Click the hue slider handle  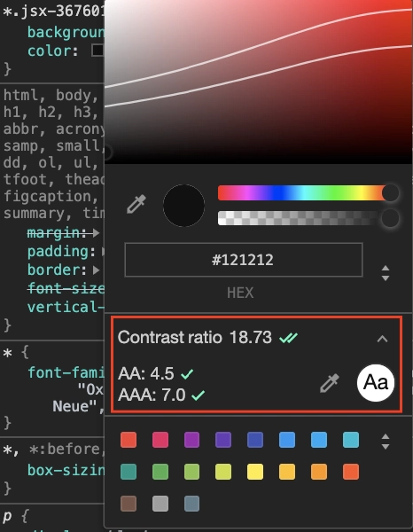click(x=390, y=193)
